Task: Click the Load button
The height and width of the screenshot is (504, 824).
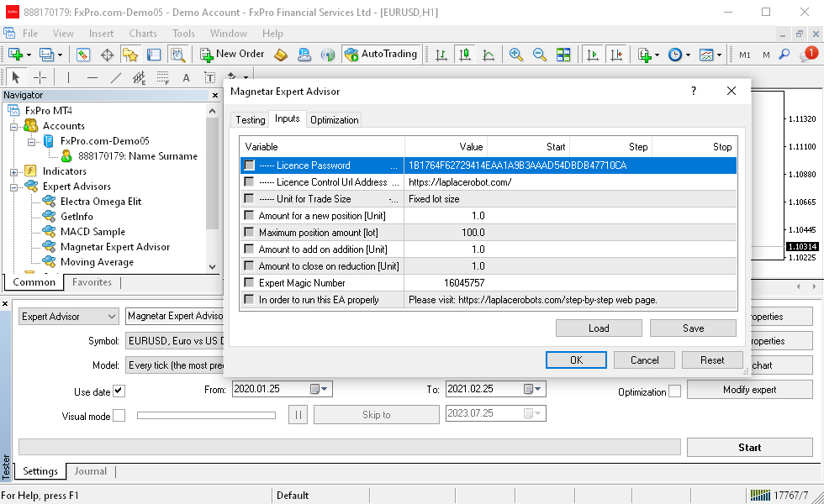Action: coord(599,328)
